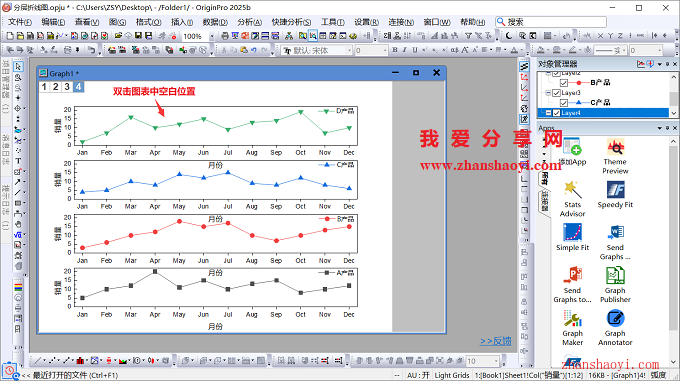Uncheck the B产品 plot checkbox
680x381 pixels.
point(564,82)
